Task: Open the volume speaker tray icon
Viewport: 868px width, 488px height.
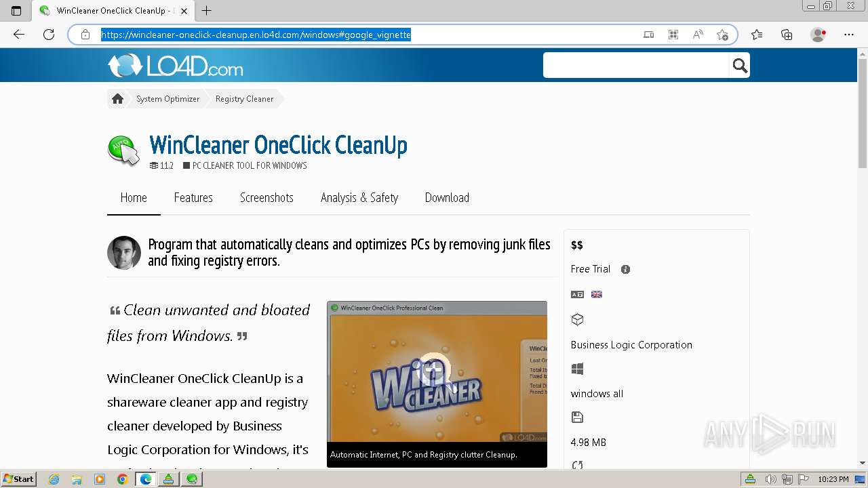Action: 770,479
